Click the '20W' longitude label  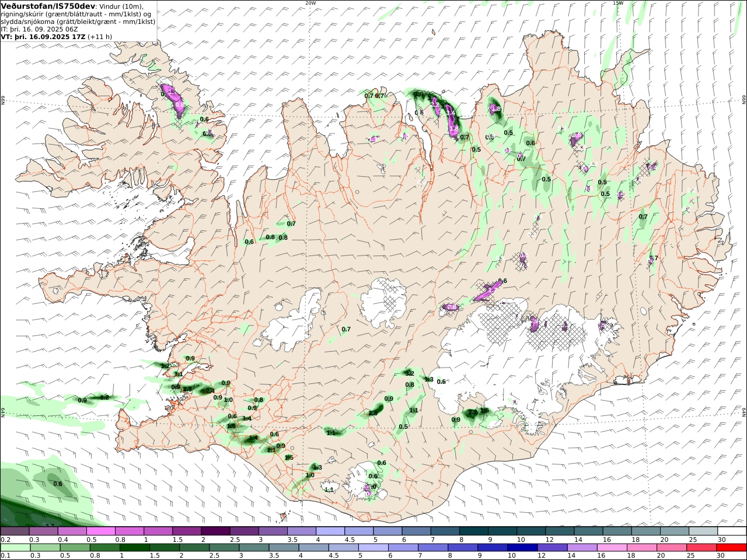point(310,3)
